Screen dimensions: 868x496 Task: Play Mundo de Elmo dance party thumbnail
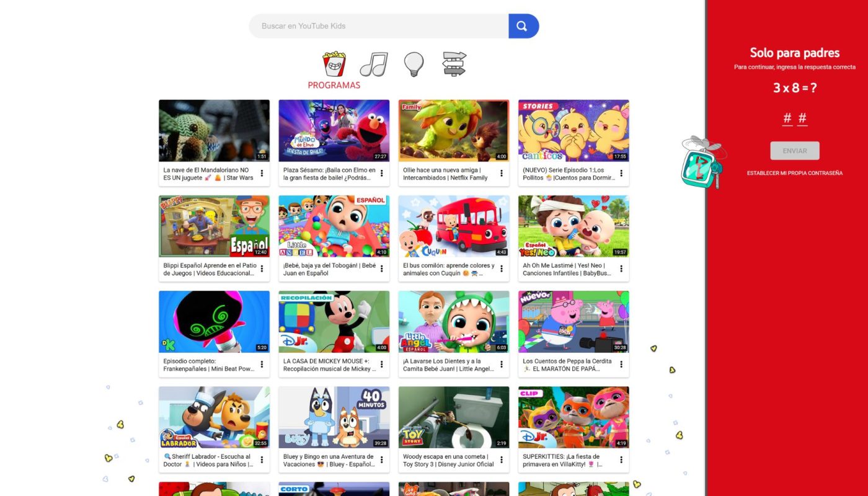click(x=334, y=131)
